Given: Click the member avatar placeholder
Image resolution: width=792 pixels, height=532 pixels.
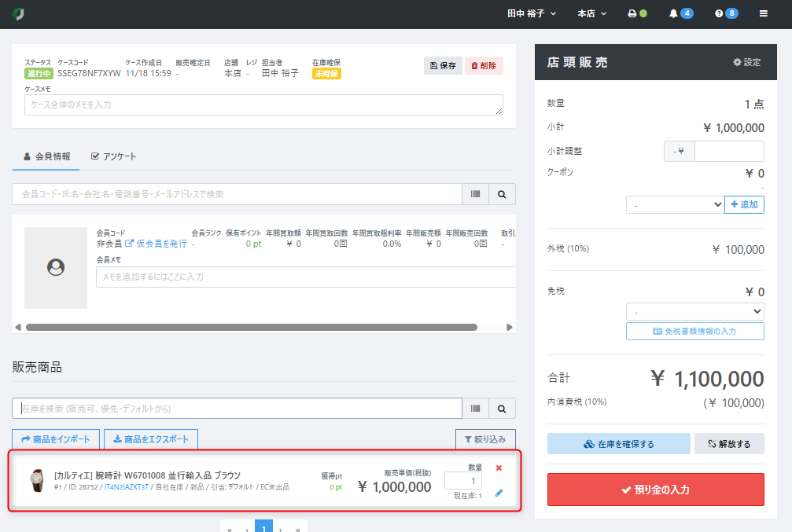Looking at the screenshot, I should (56, 267).
